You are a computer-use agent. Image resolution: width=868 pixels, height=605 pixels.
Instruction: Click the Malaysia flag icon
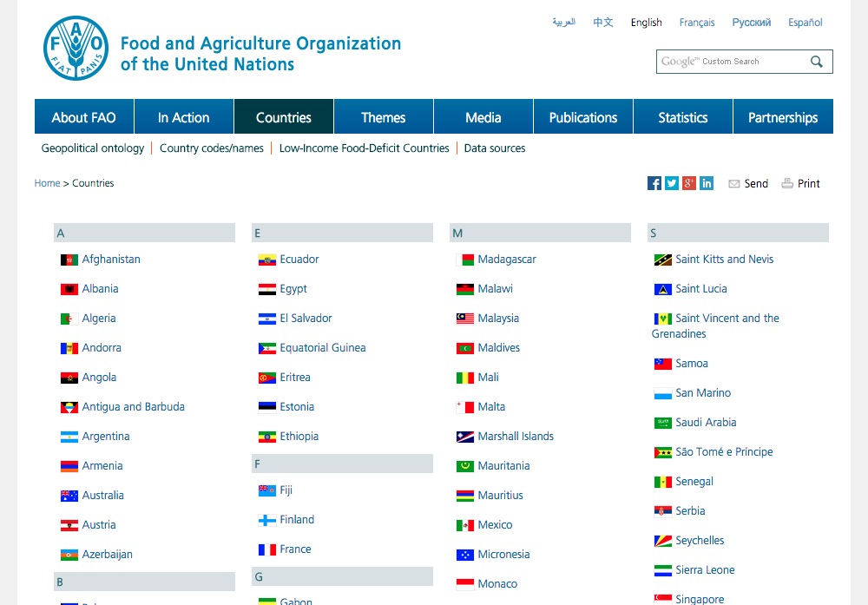tap(465, 319)
